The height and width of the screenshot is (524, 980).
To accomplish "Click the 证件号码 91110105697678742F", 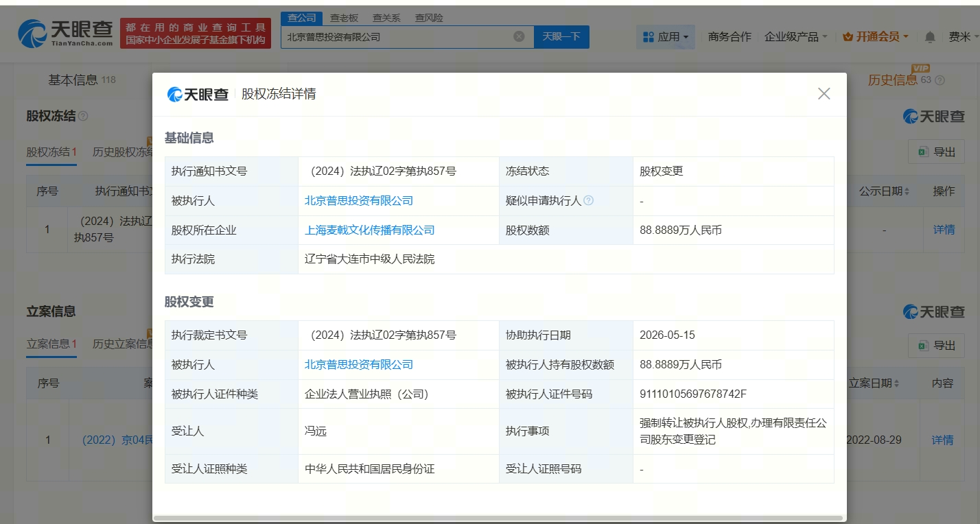I will pyautogui.click(x=693, y=394).
